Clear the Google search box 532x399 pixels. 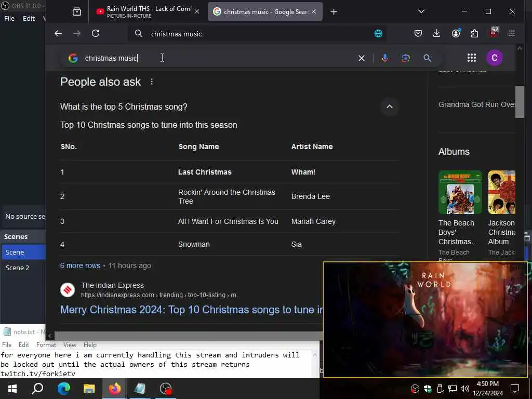(362, 58)
